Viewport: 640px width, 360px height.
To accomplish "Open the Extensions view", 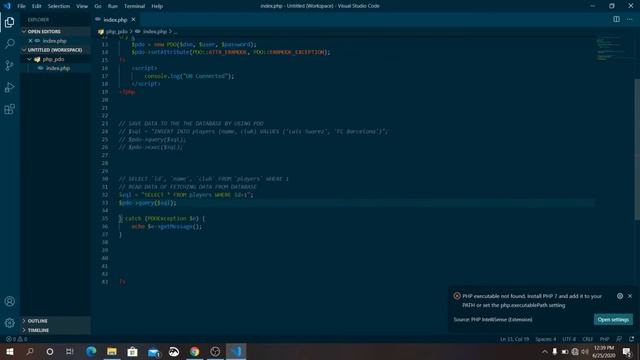I will click(9, 109).
